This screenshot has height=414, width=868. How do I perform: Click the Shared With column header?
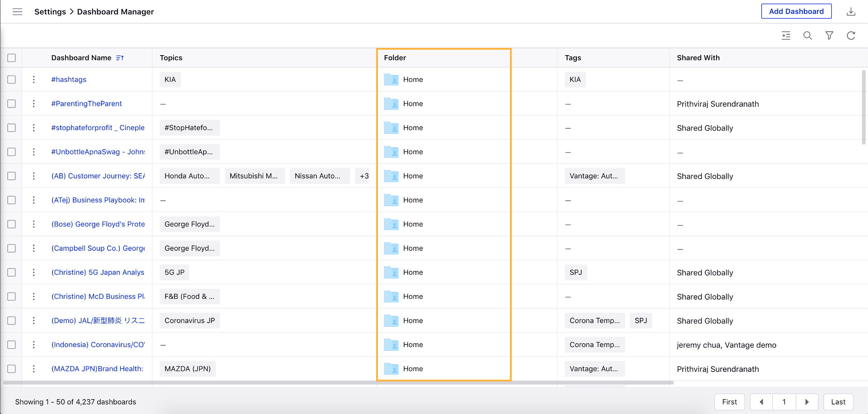[698, 58]
